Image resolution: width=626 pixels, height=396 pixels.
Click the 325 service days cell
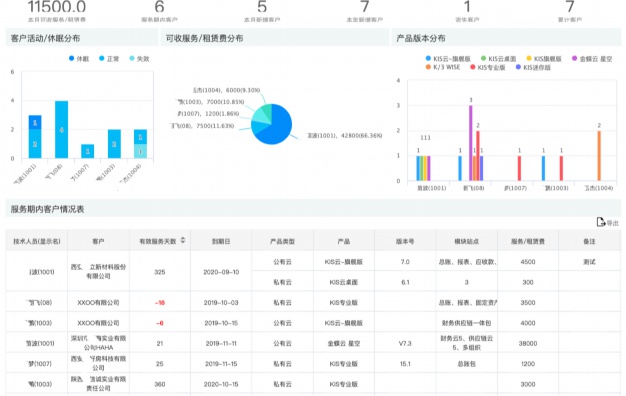[160, 272]
